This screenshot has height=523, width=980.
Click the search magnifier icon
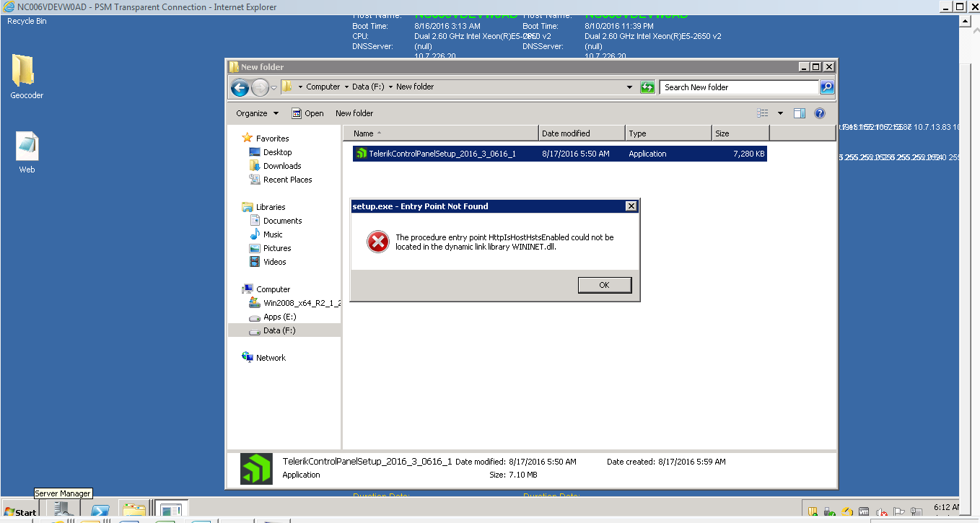(827, 87)
